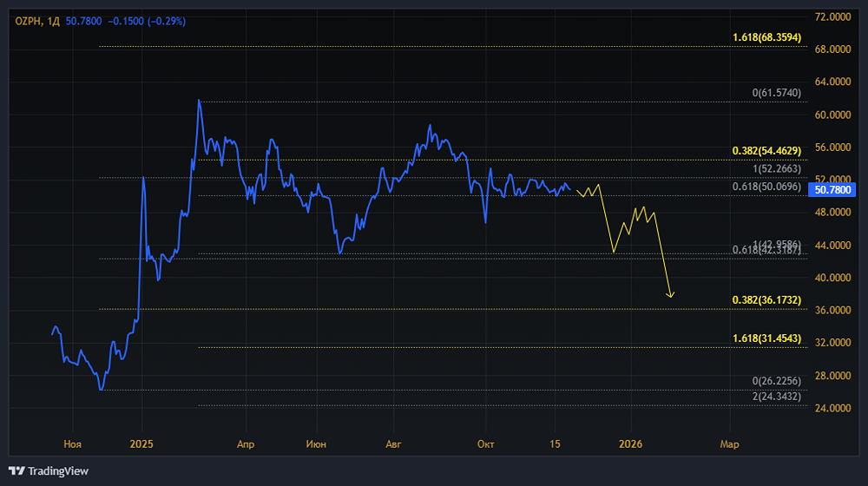This screenshot has height=486, width=868.
Task: Click the blue 50.7800 current price tag
Action: 832,190
